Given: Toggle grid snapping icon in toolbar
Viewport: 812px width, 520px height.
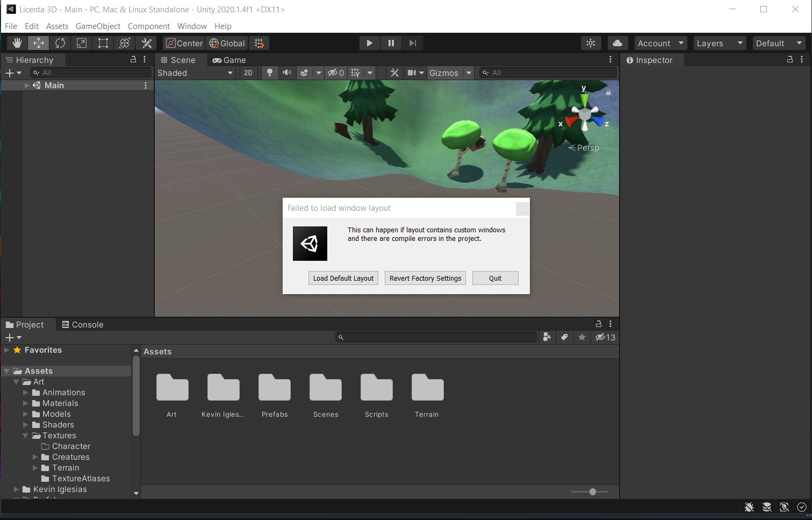Looking at the screenshot, I should pos(259,43).
